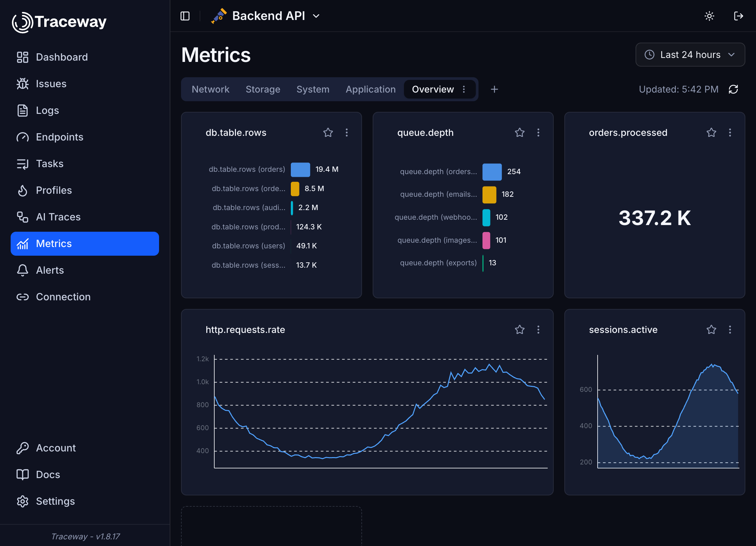This screenshot has width=756, height=546.
Task: Open sessions.active widget menu
Action: click(x=730, y=330)
